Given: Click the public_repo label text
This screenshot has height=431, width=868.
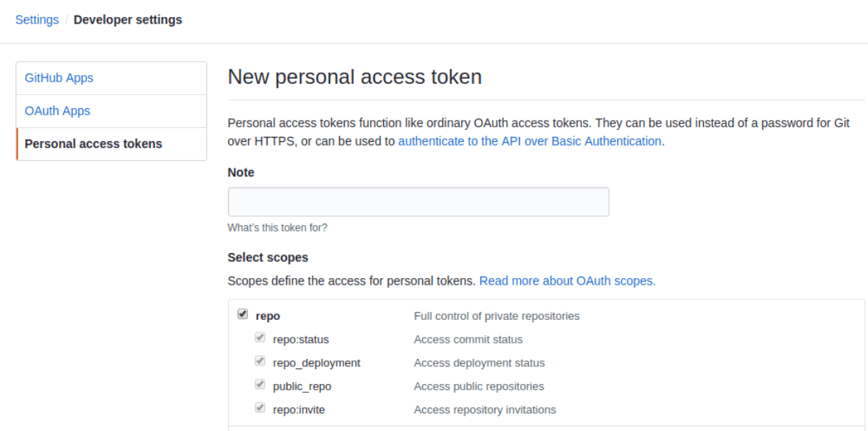Looking at the screenshot, I should pos(302,386).
